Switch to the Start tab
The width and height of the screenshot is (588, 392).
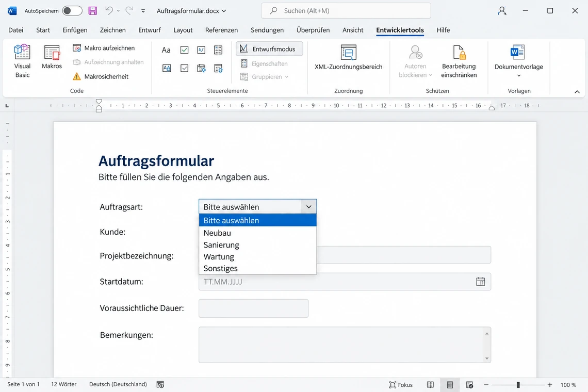[43, 30]
